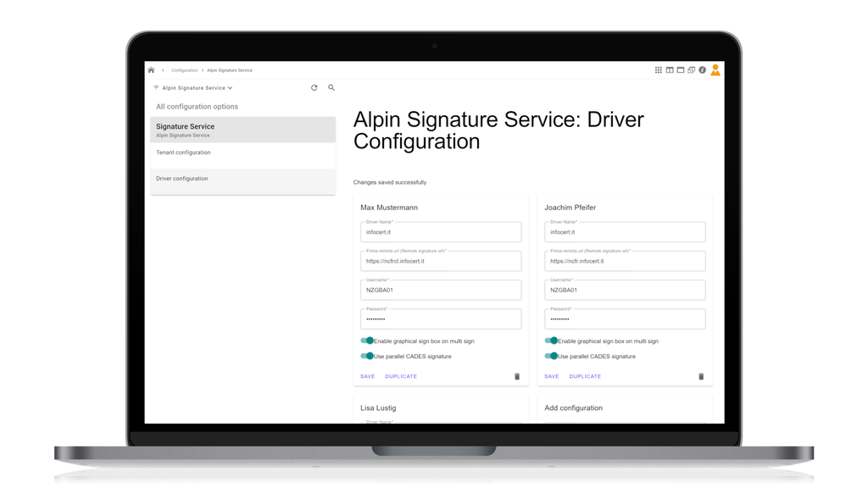Click the filter icon beside Alpin Signature Service
Screen dimensions: 868x499
click(156, 87)
